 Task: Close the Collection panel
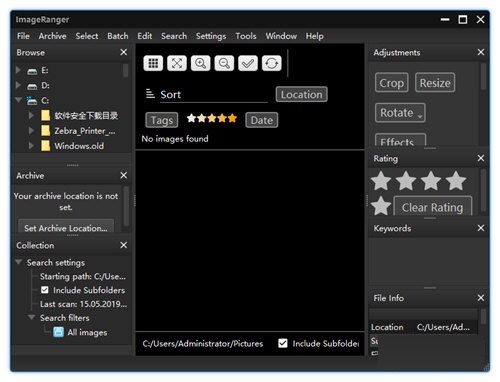124,245
